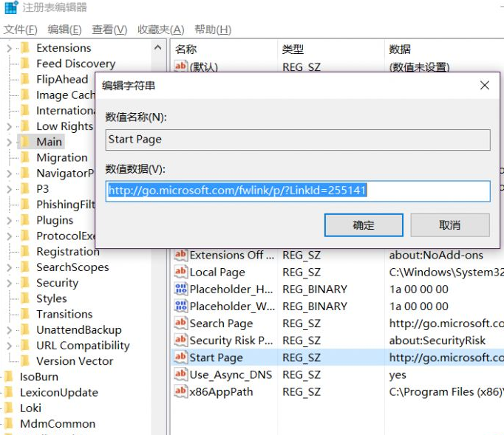504x435 pixels.
Task: Select the Styles folder icon
Action: point(25,298)
